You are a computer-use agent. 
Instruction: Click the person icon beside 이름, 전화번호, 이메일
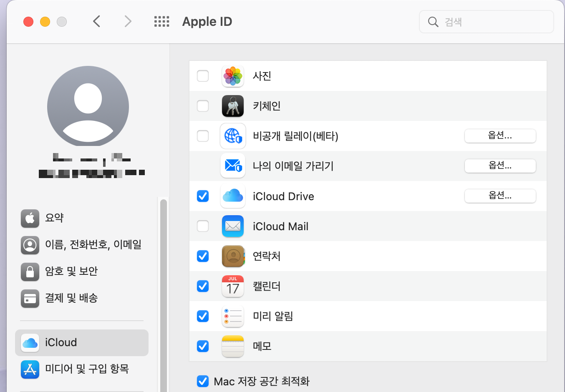[x=30, y=245]
